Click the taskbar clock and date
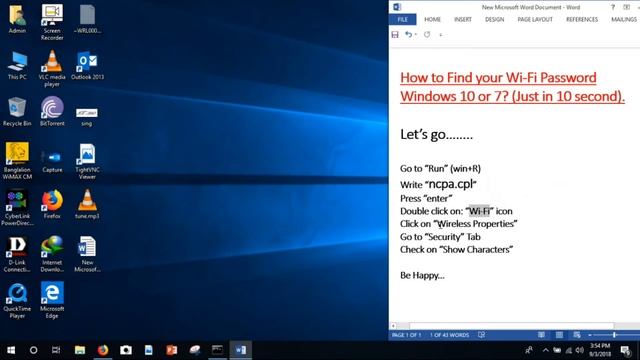 [600, 350]
